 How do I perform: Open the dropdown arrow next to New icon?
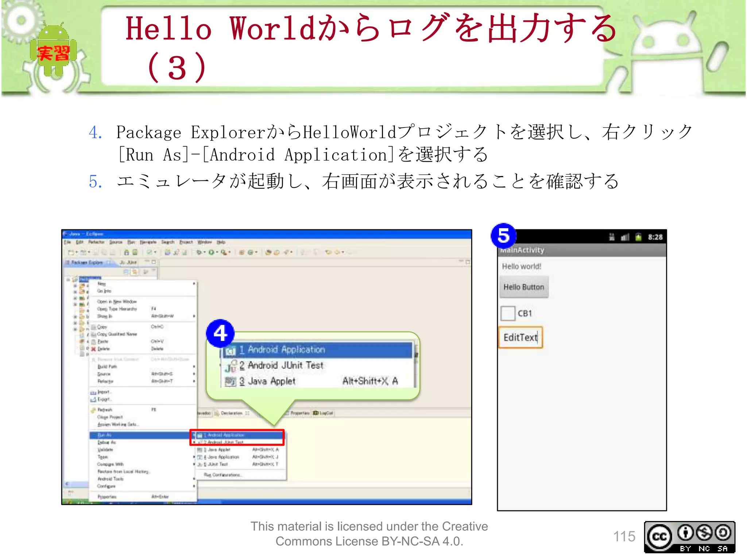click(x=77, y=252)
